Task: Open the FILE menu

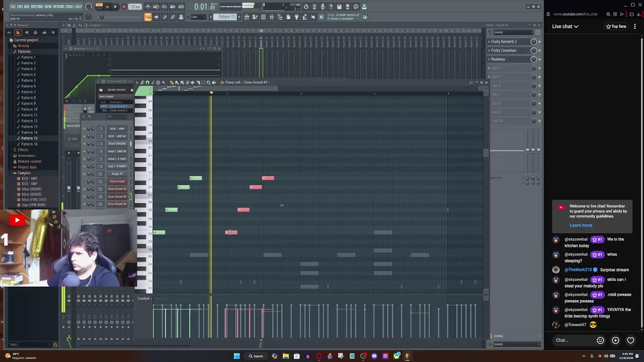Action: [13, 7]
